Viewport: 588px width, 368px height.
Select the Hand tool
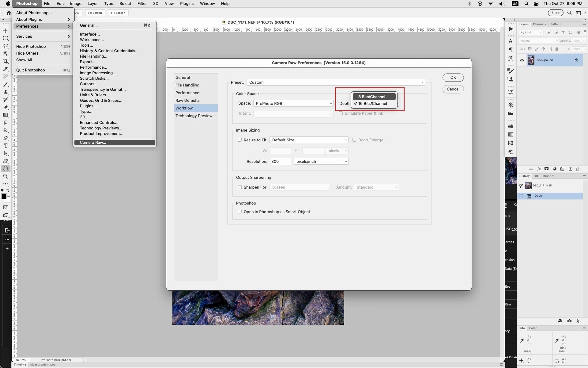6,168
